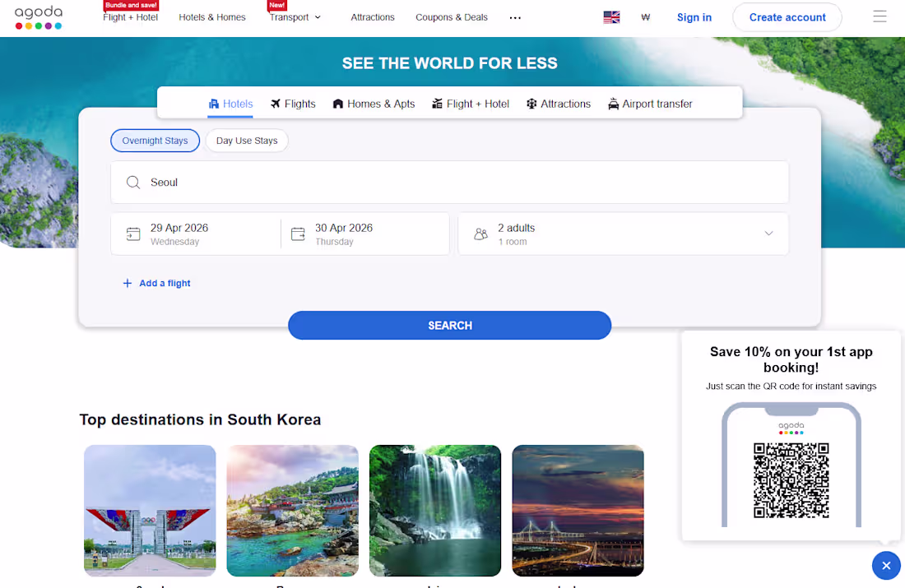
Task: Open the more options ellipsis in navigation
Action: (x=515, y=18)
